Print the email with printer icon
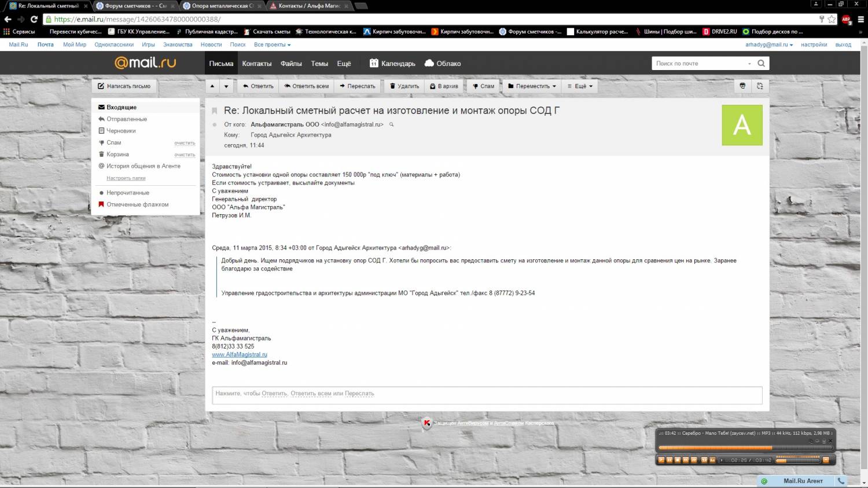868x488 pixels. pos(742,86)
